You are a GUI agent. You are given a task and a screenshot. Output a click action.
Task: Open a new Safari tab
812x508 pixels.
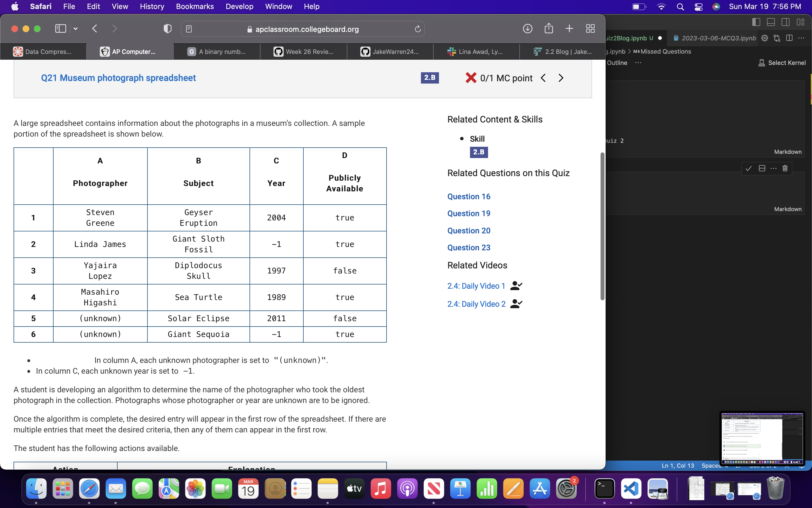570,29
